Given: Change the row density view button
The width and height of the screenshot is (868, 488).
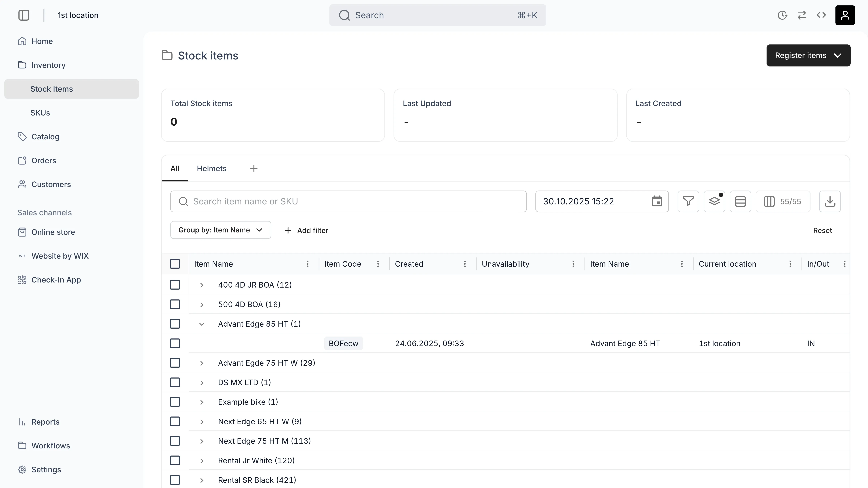Looking at the screenshot, I should click(x=740, y=201).
